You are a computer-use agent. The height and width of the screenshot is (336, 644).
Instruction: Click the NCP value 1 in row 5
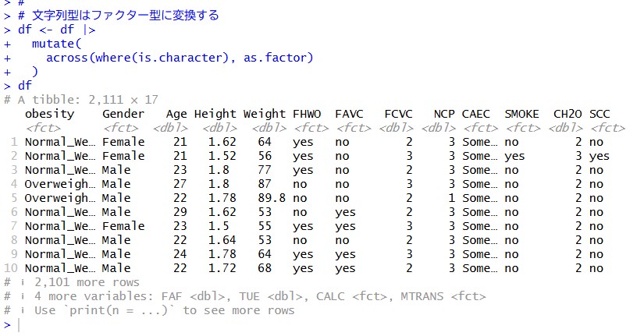451,198
